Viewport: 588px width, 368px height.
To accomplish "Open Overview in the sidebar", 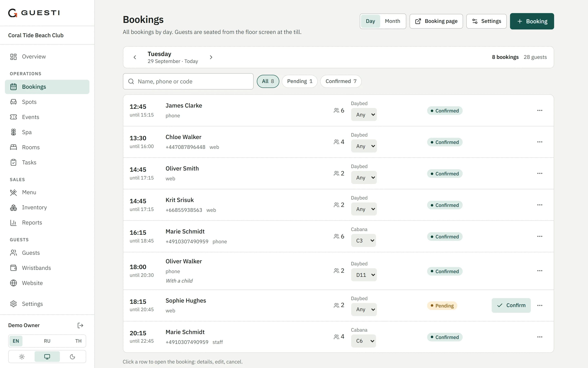I will [x=47, y=56].
